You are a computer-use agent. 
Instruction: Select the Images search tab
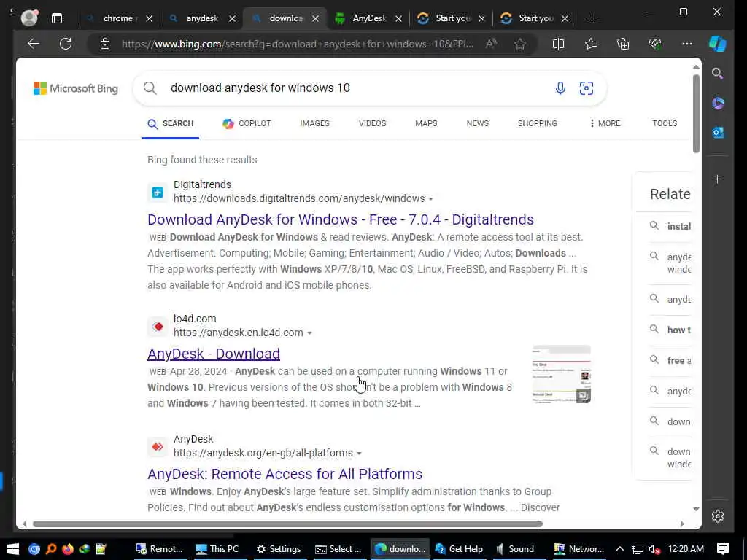314,123
